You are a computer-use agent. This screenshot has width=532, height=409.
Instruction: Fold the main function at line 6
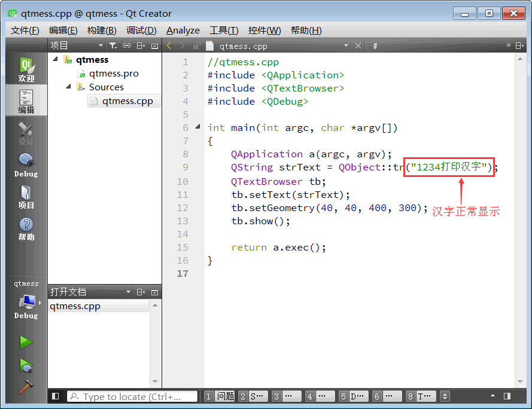198,127
